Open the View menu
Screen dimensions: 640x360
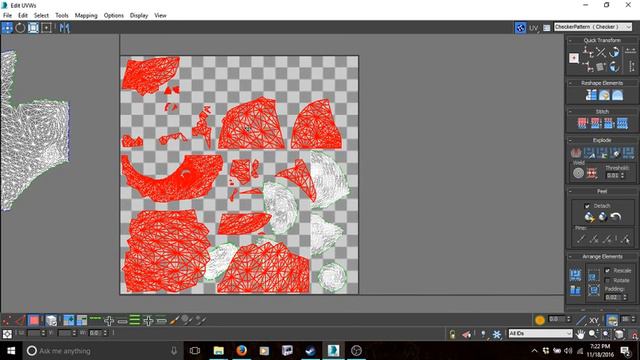tap(160, 16)
